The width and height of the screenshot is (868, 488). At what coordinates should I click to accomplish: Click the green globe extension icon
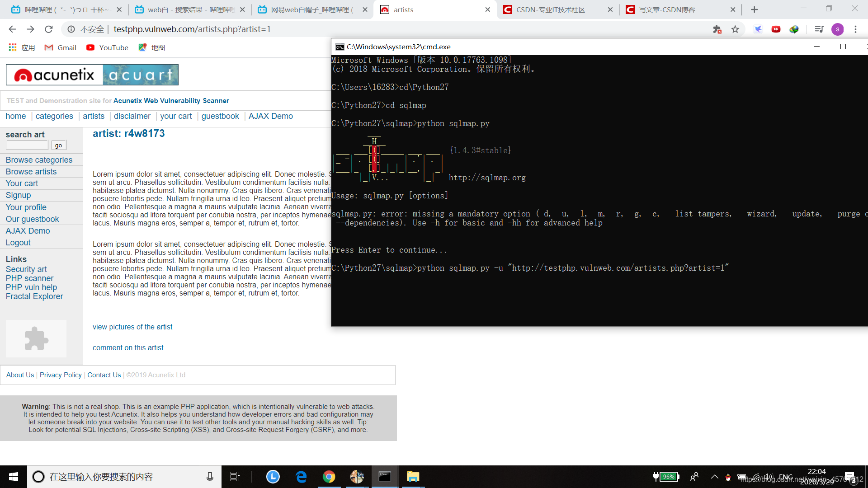click(x=794, y=29)
